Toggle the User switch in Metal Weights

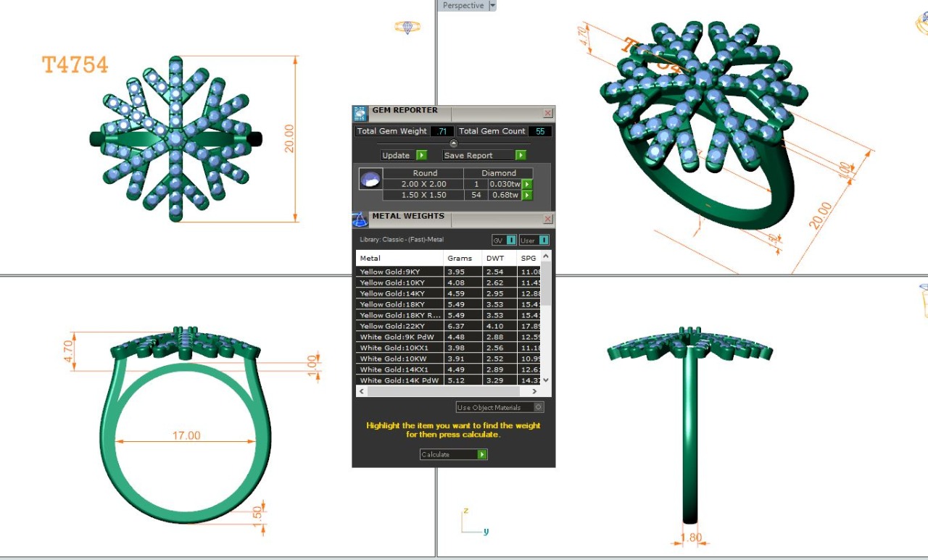pos(543,241)
